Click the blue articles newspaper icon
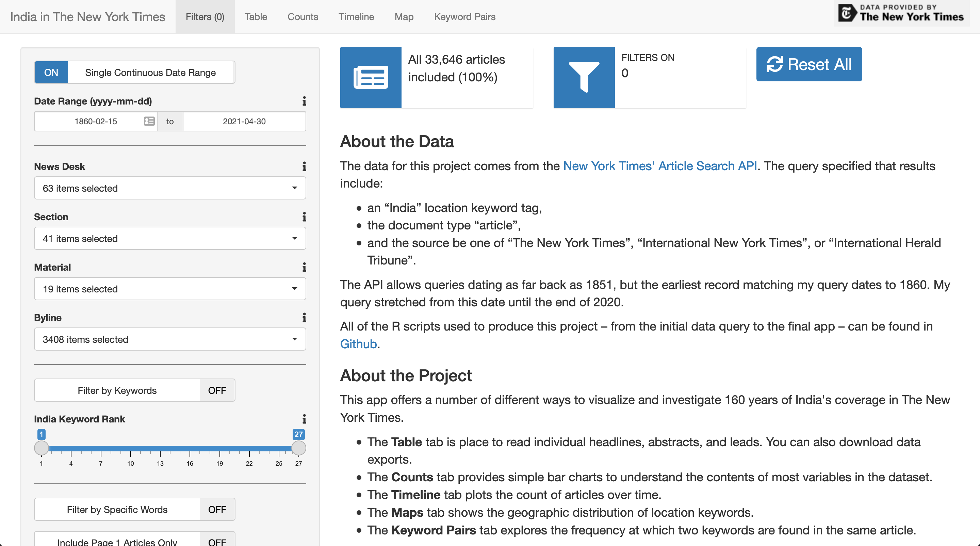Viewport: 980px width, 546px height. pyautogui.click(x=371, y=78)
